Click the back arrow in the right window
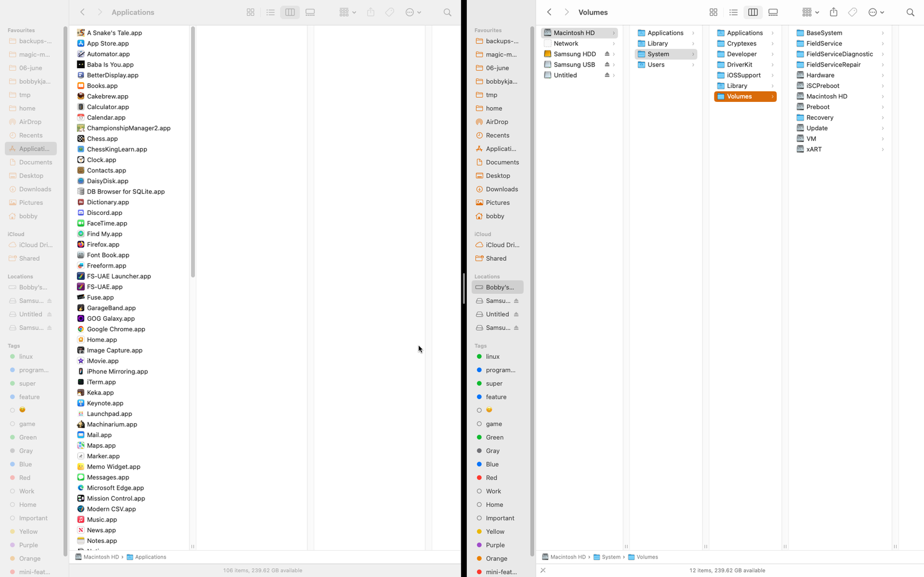Screen dimensions: 924x577 click(549, 12)
